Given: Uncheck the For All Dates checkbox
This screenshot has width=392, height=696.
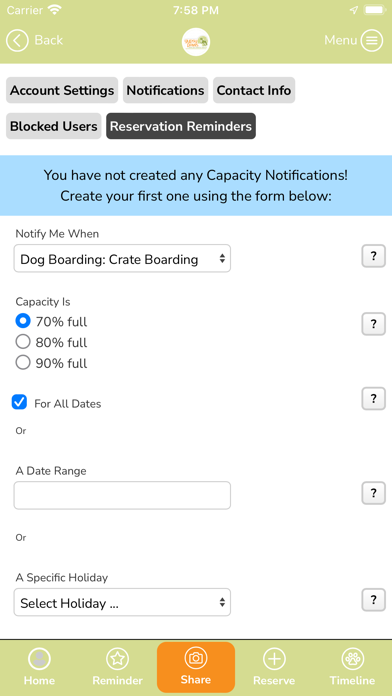Looking at the screenshot, I should (x=19, y=402).
